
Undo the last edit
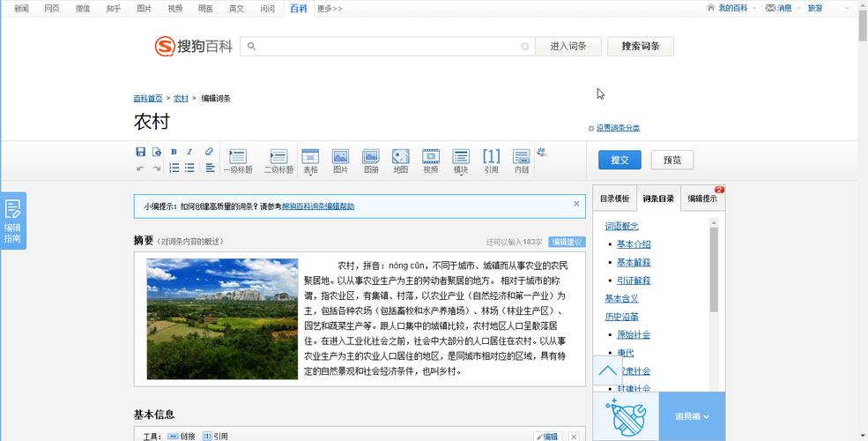tap(141, 168)
